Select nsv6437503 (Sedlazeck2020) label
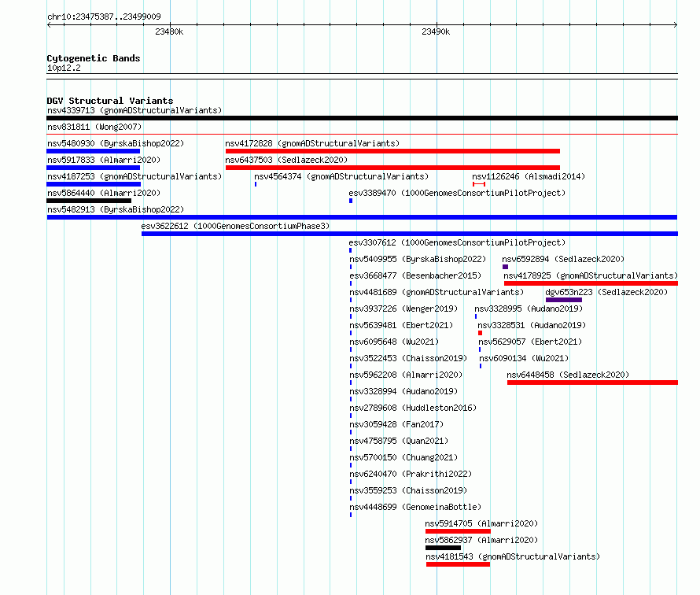The image size is (700, 595). [x=286, y=160]
